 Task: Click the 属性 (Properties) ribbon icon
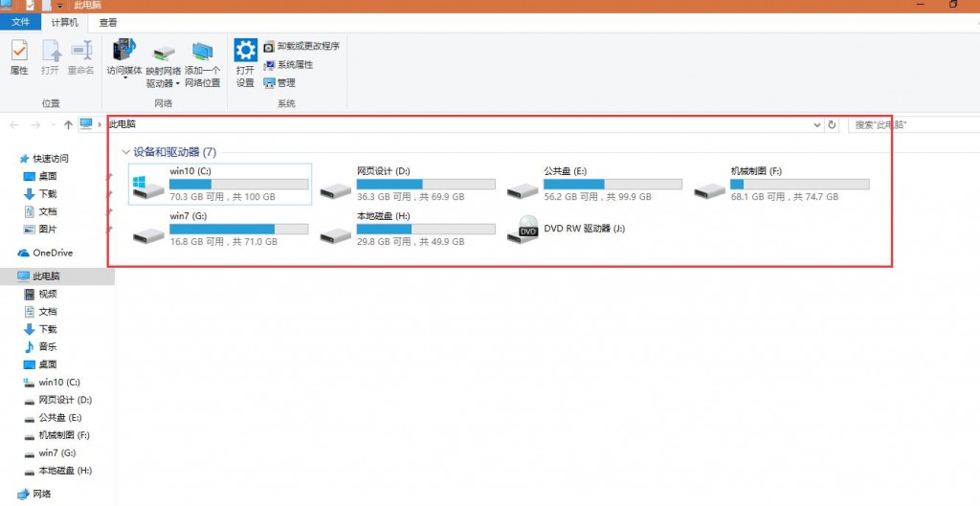(19, 54)
